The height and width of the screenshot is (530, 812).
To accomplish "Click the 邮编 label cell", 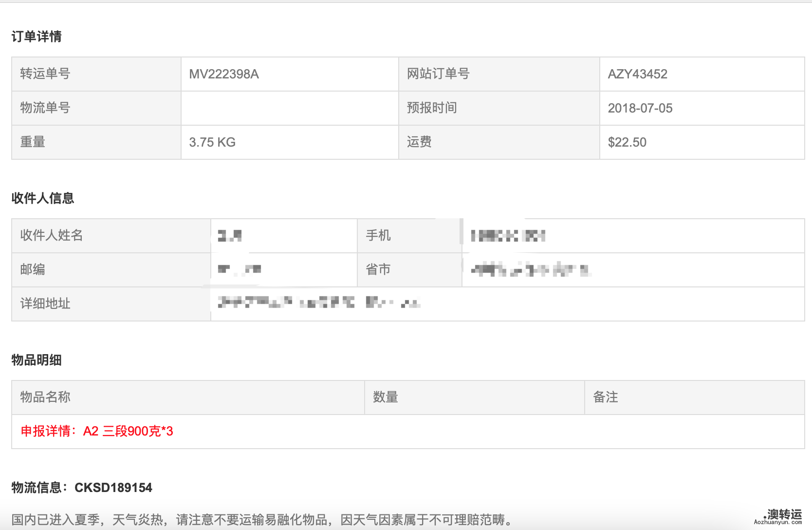I will [111, 270].
